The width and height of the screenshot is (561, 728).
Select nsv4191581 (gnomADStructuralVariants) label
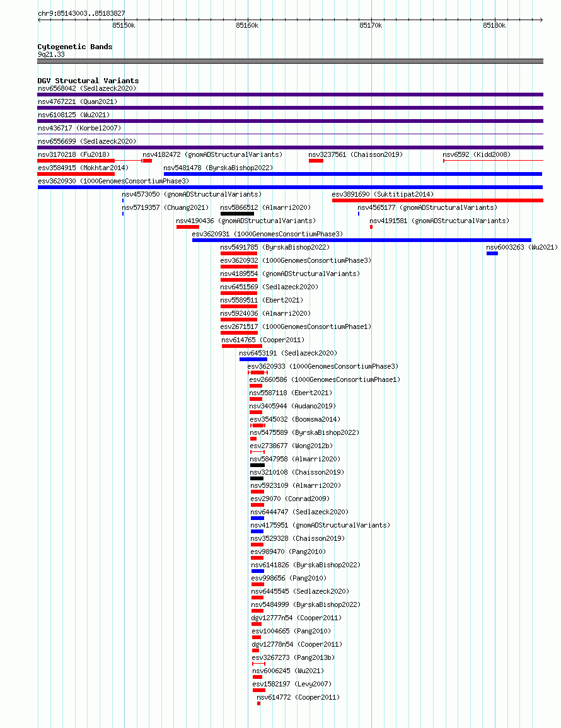pos(439,221)
